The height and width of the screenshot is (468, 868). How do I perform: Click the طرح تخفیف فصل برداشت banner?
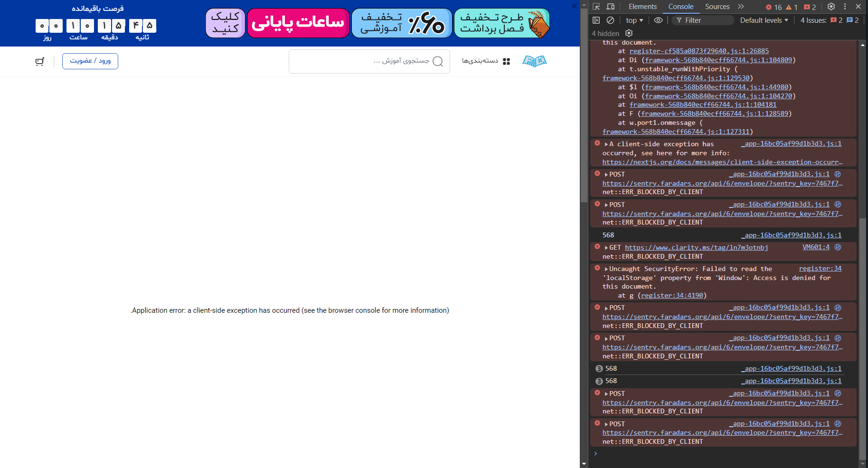click(x=502, y=23)
